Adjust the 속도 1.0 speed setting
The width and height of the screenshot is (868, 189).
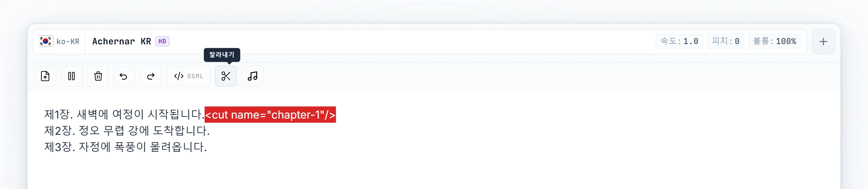pos(679,41)
